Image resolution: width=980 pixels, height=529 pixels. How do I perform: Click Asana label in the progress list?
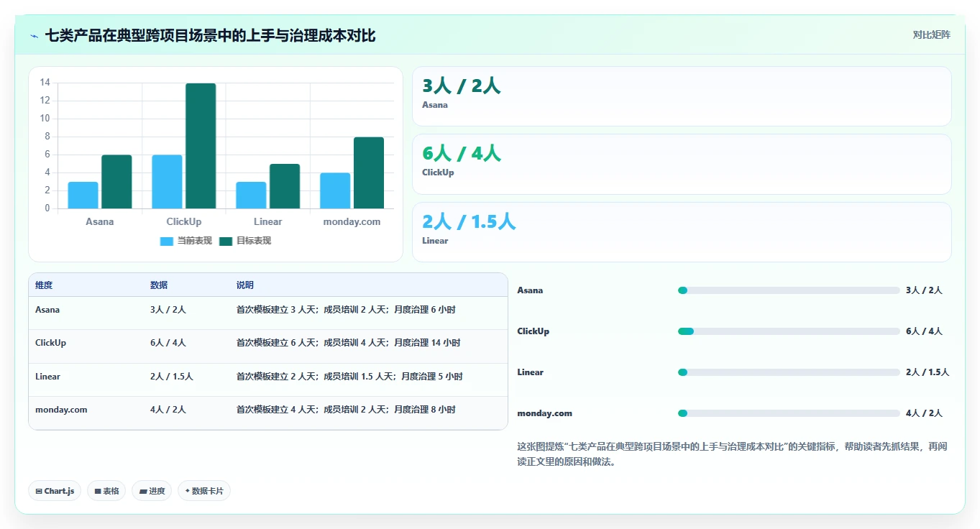click(x=530, y=290)
